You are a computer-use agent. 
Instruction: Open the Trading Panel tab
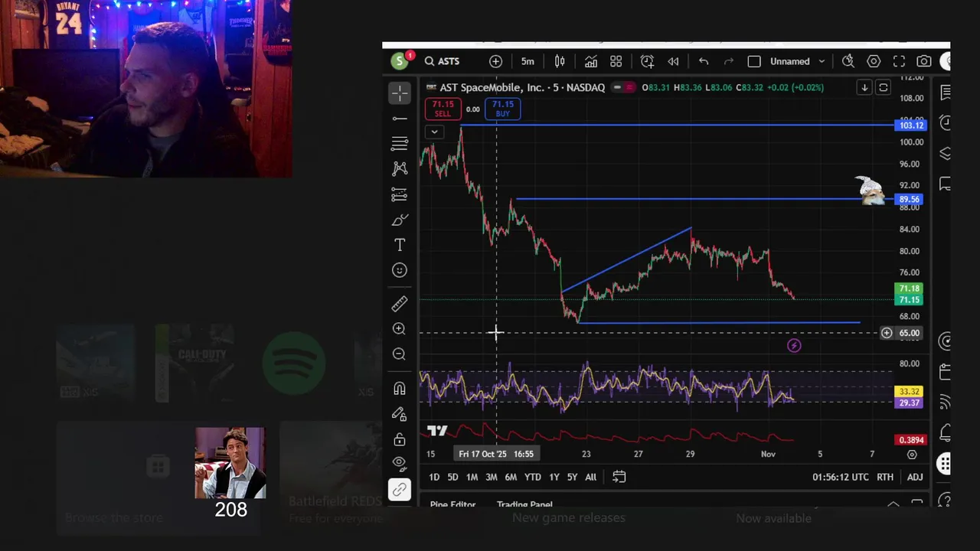tap(524, 504)
